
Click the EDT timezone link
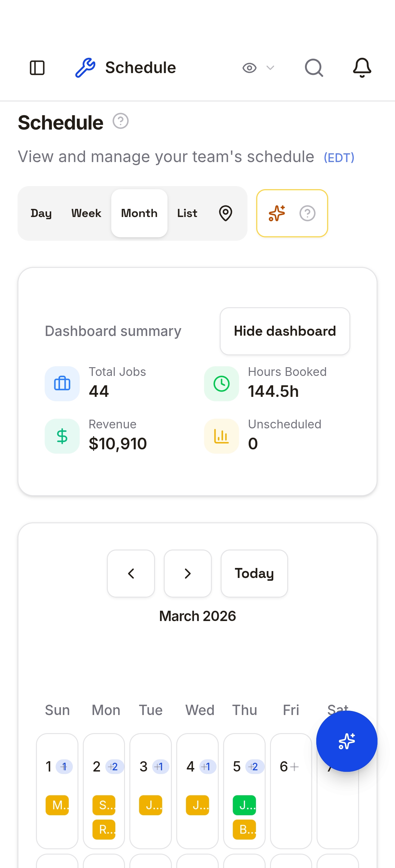click(x=339, y=158)
